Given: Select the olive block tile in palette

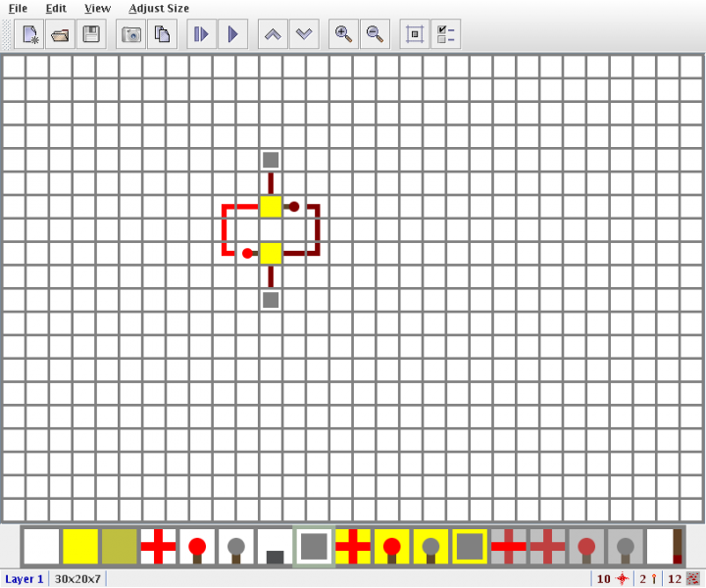Looking at the screenshot, I should pos(120,546).
